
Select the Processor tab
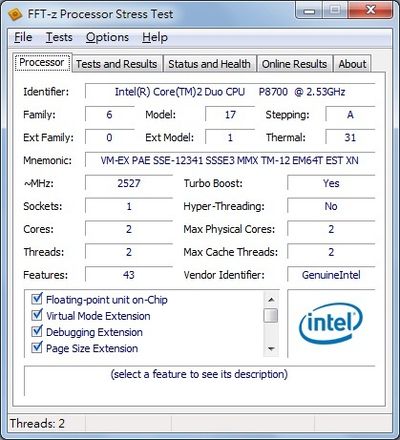42,62
